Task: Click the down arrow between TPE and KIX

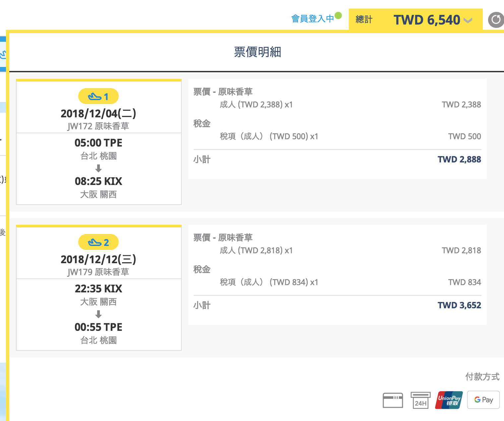Action: (x=98, y=168)
